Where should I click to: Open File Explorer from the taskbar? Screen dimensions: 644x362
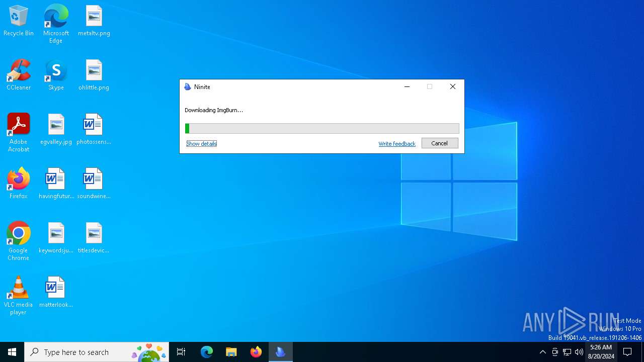coord(231,352)
